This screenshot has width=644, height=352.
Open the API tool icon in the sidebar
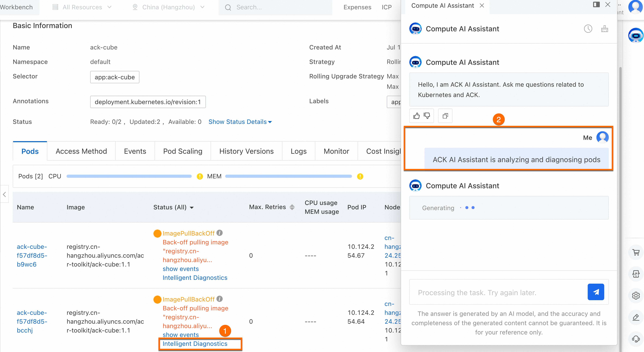click(x=636, y=274)
